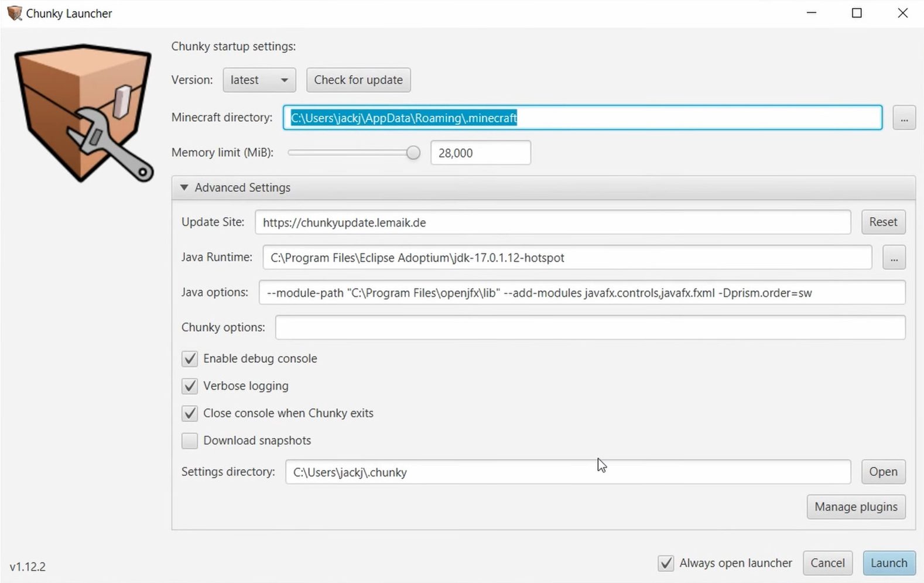Click Manage plugins button
The image size is (924, 583).
pos(856,507)
